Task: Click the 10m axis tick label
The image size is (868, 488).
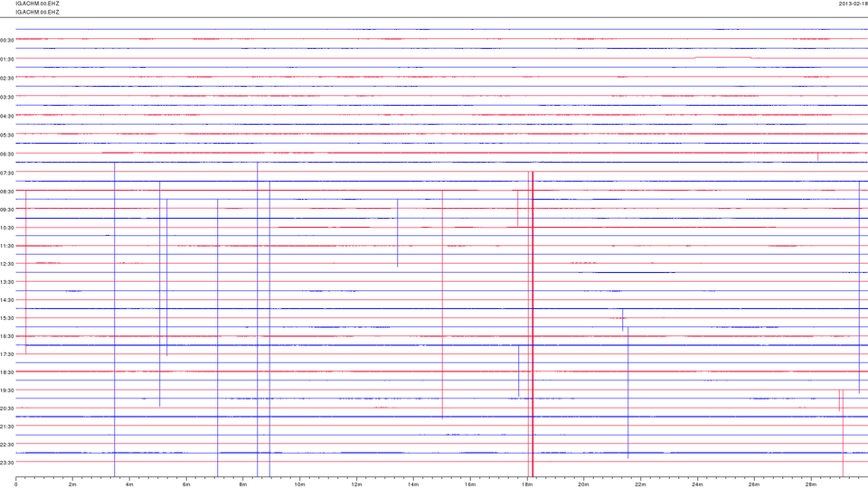Action: (299, 484)
